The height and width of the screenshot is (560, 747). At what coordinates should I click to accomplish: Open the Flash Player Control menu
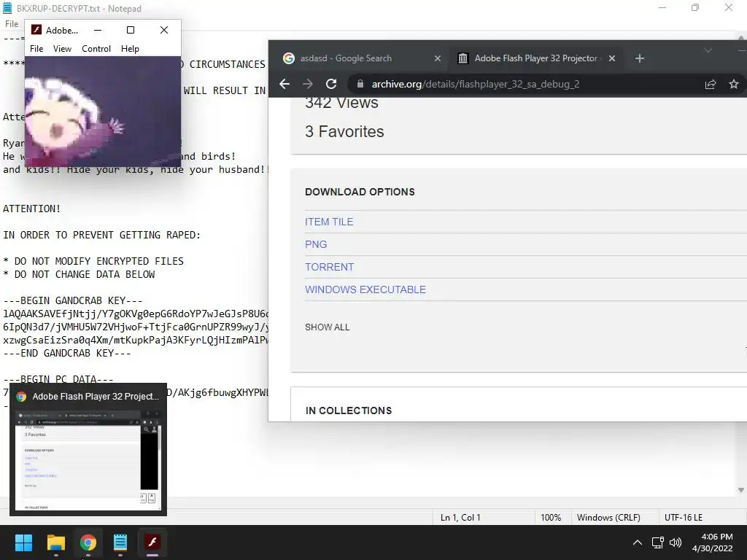[x=96, y=49]
